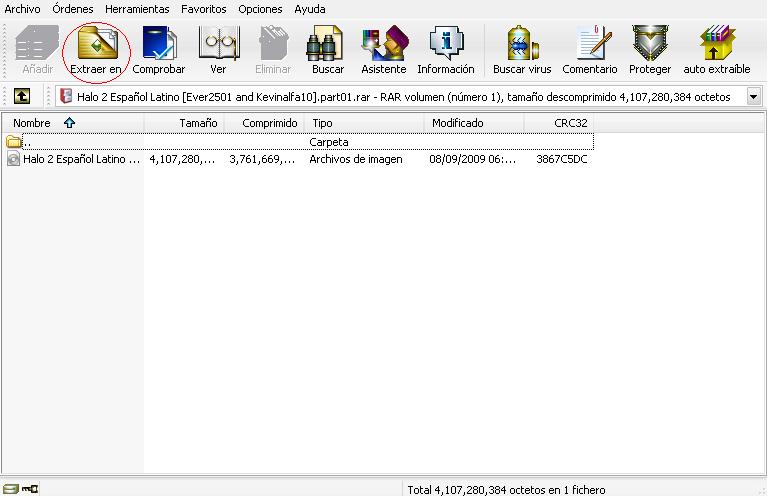Open the Favoritos menu
The height and width of the screenshot is (496, 767).
coord(203,9)
